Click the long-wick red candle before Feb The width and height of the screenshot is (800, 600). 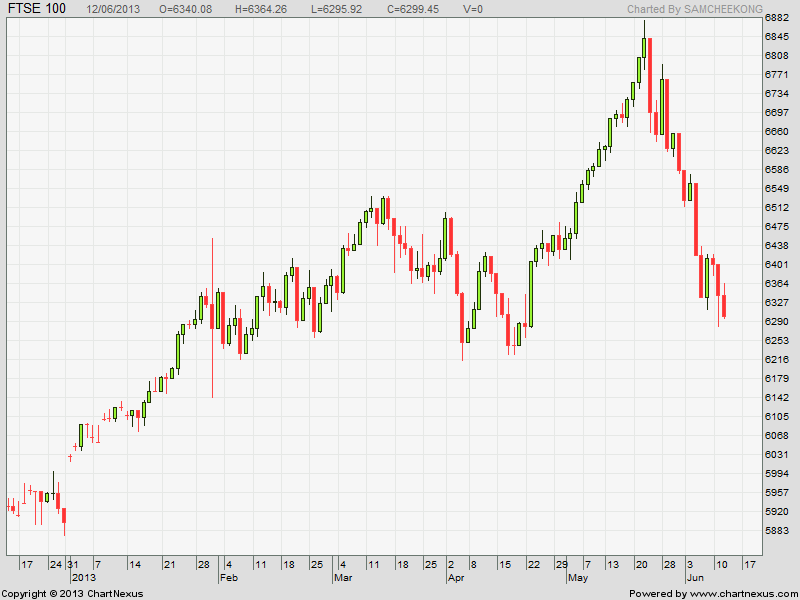212,316
